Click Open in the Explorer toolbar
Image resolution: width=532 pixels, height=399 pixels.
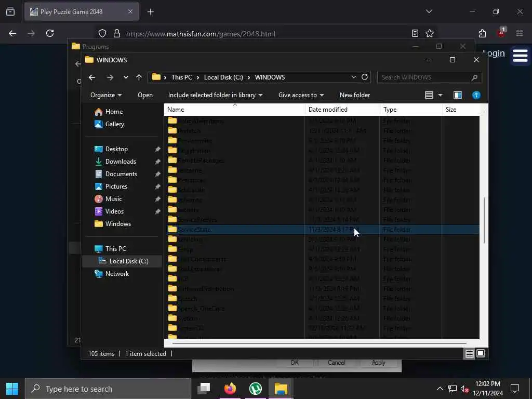click(145, 95)
